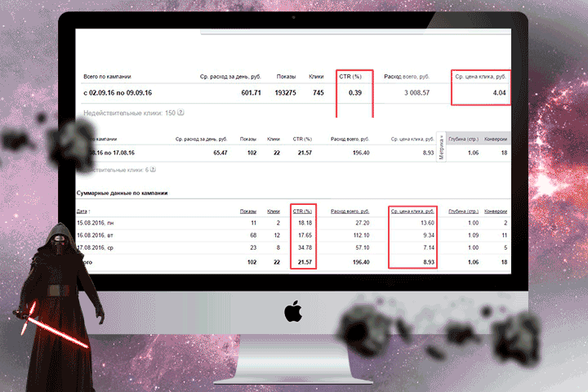Select the date row "17.08.2016, ср"
This screenshot has height=392, width=588.
[95, 247]
